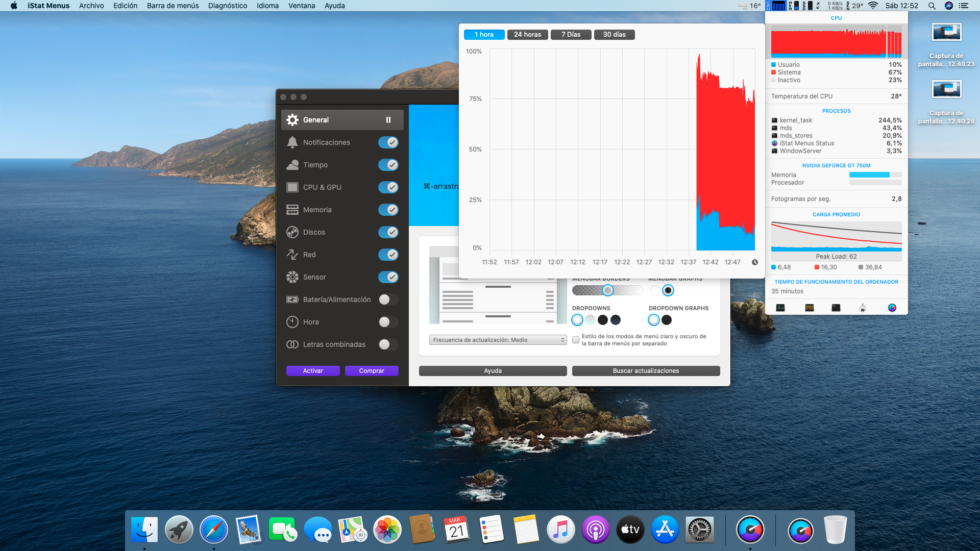Image resolution: width=980 pixels, height=551 pixels.
Task: Click the Comprar button
Action: 371,371
